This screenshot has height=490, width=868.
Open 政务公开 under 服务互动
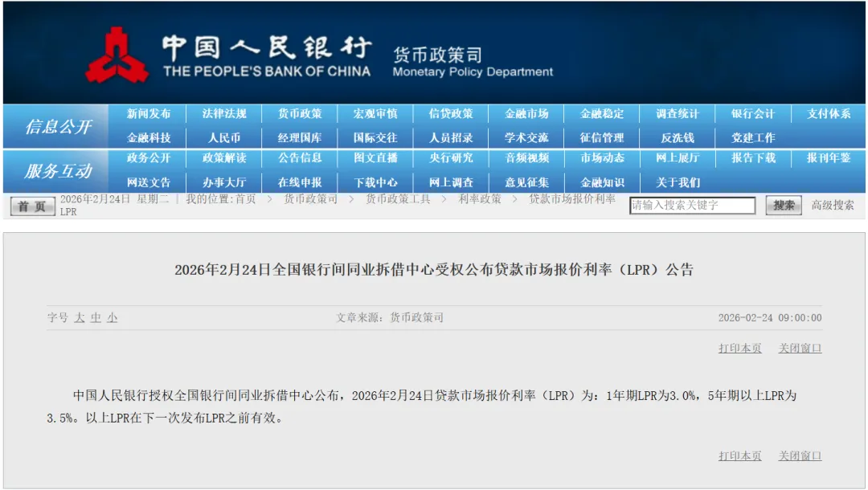[x=149, y=157]
